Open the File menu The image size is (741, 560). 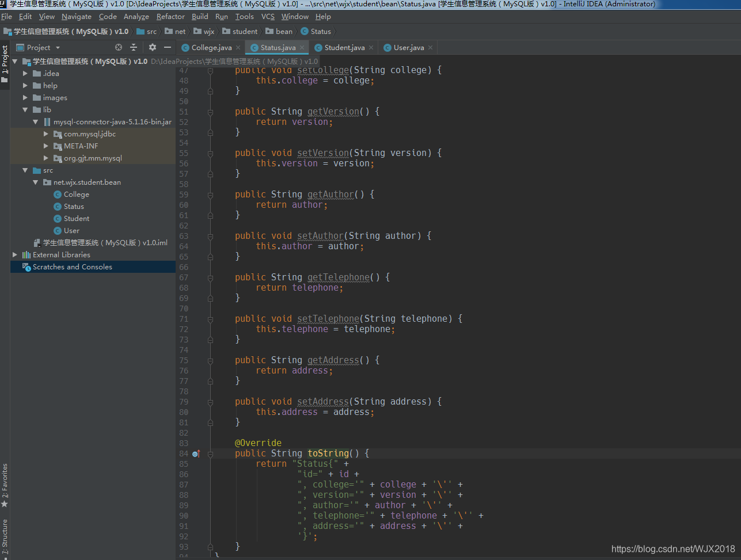(x=6, y=17)
